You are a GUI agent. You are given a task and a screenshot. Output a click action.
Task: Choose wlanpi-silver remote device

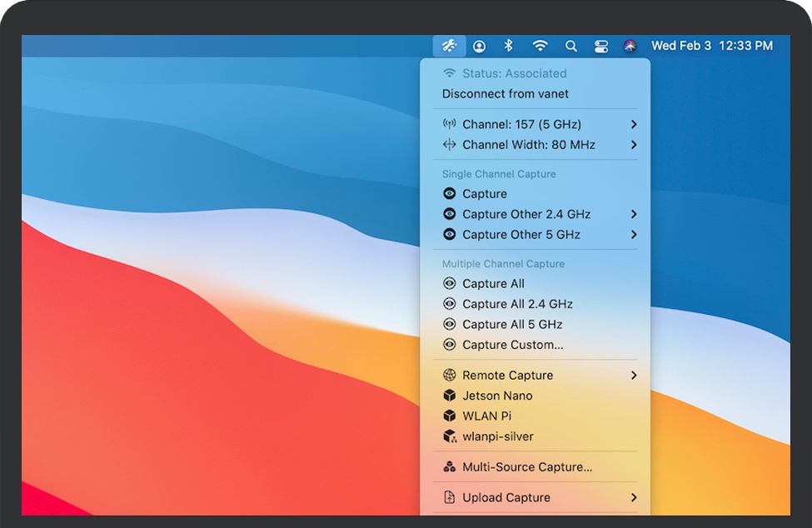pos(498,436)
